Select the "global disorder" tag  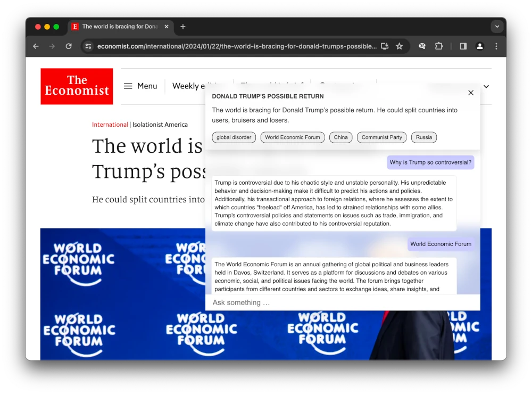pos(234,137)
